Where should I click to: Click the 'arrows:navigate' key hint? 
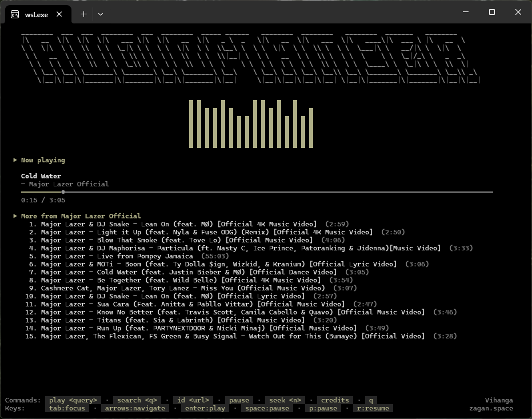135,408
